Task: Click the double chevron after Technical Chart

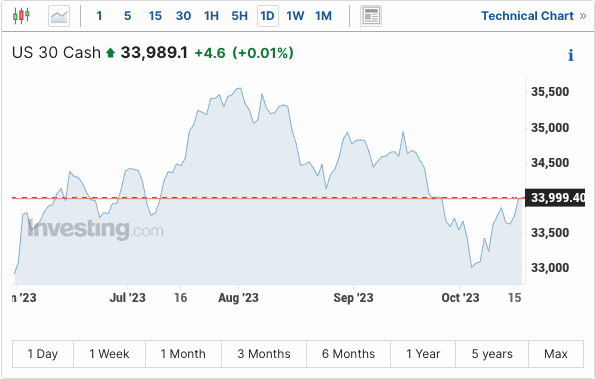Action: pos(582,16)
